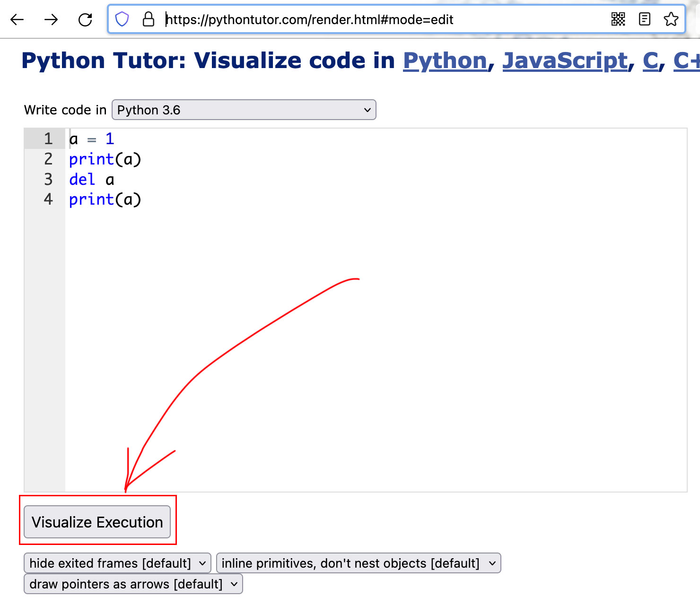The width and height of the screenshot is (700, 605).
Task: Click line number 2 in the gutter
Action: point(48,159)
